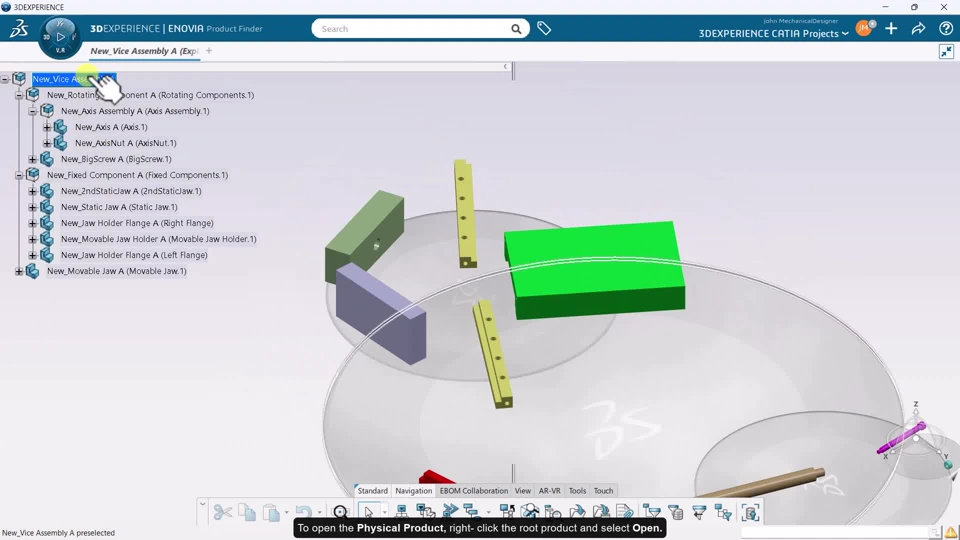The width and height of the screenshot is (960, 540).
Task: Expand the New_Axis A node
Action: [47, 127]
